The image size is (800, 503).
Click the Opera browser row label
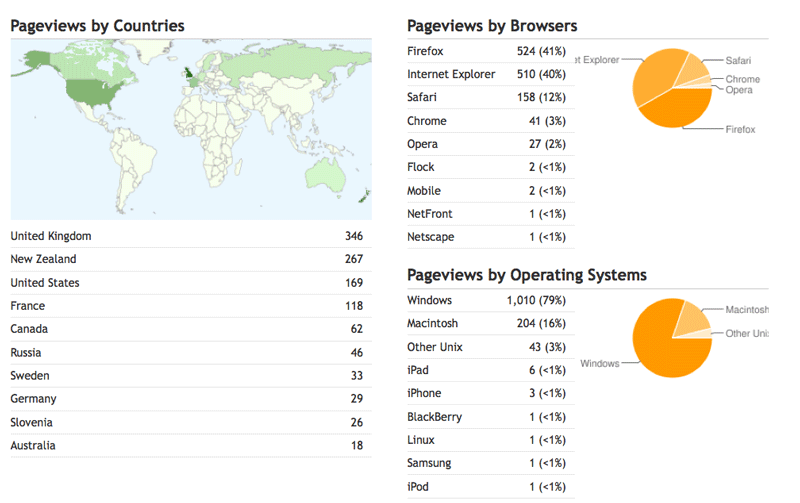[x=422, y=144]
